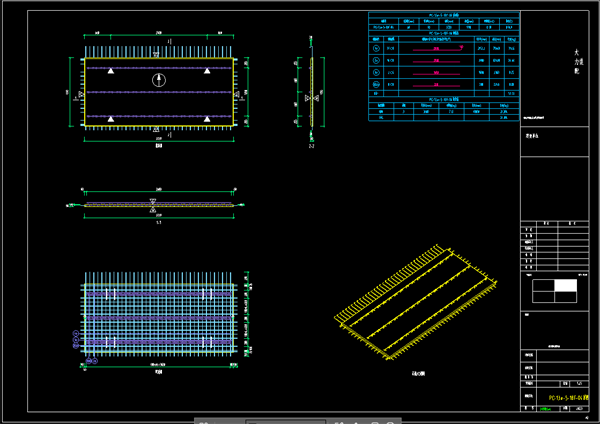This screenshot has height=424, width=600.
Task: Click the '2-2' section label
Action: (311, 146)
